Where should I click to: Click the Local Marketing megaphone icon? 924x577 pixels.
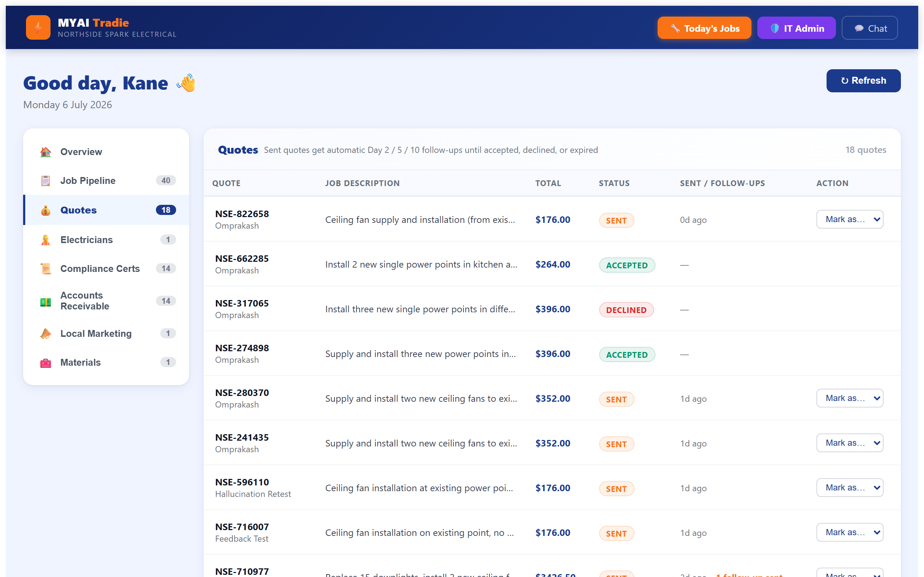45,334
